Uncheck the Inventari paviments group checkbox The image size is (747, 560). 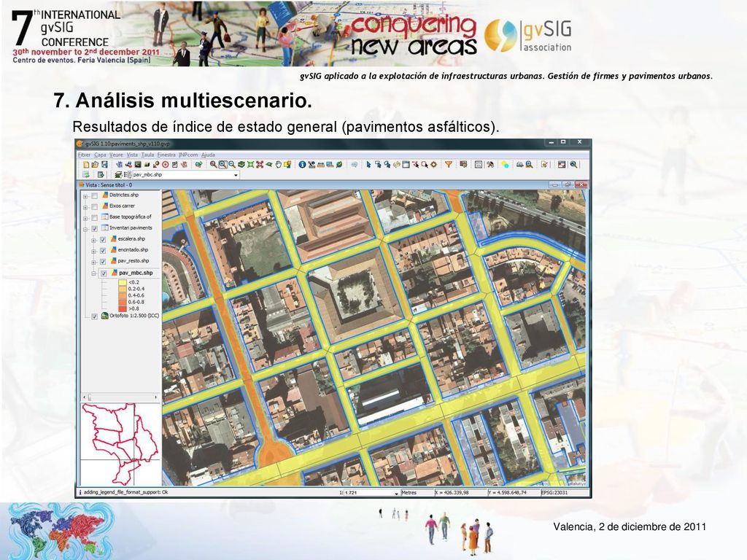pos(94,228)
